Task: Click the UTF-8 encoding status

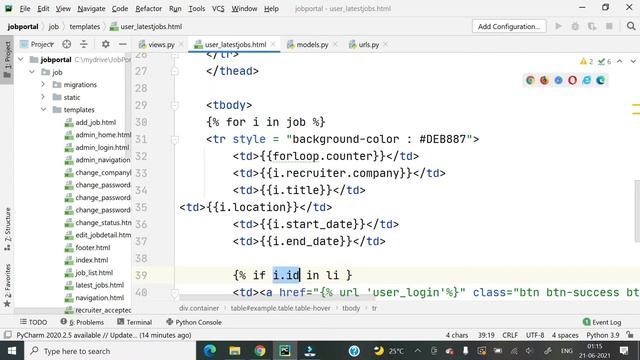Action: click(x=535, y=335)
